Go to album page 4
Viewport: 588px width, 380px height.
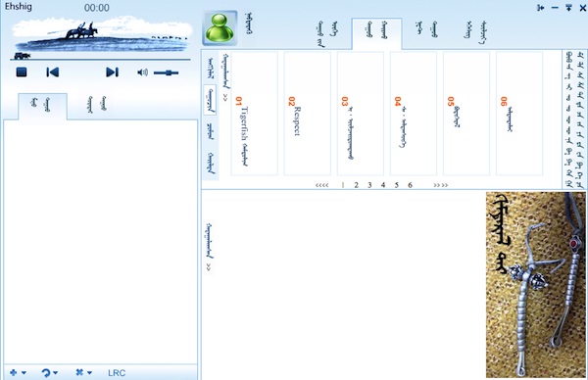[x=383, y=185]
